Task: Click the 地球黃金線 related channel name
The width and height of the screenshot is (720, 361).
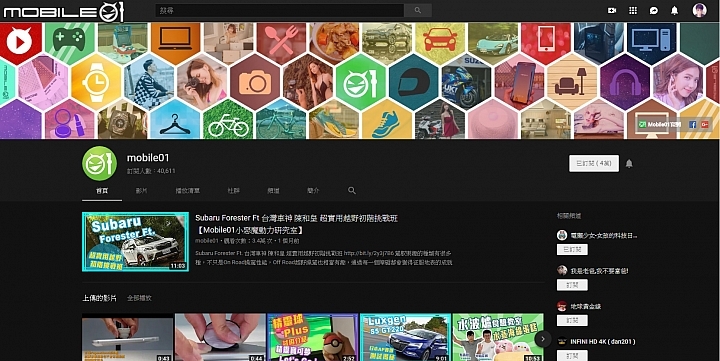Action: tap(585, 306)
